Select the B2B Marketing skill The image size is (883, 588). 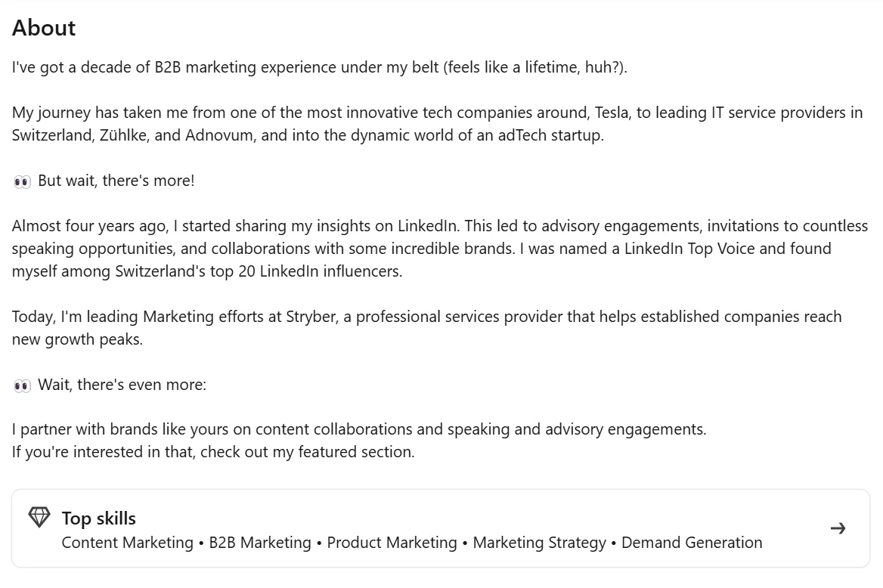(259, 542)
